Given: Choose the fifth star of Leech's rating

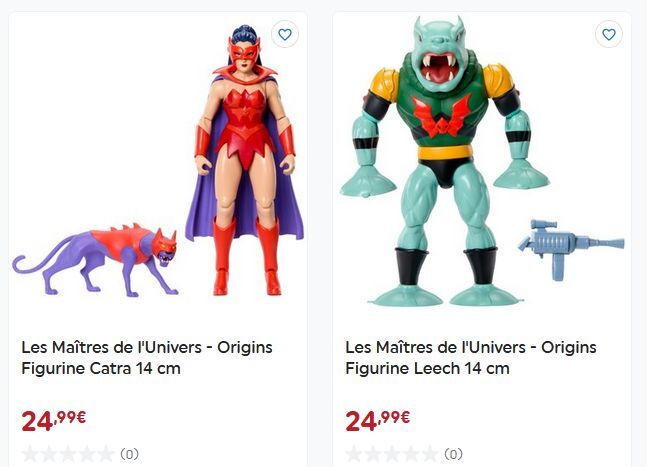Looking at the screenshot, I should pyautogui.click(x=430, y=454).
